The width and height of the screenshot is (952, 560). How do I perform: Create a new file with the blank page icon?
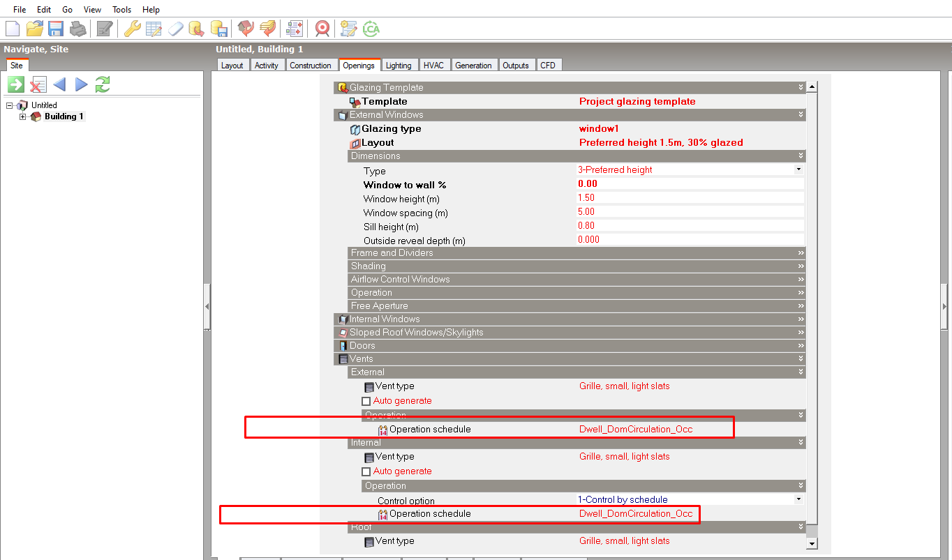[13, 29]
